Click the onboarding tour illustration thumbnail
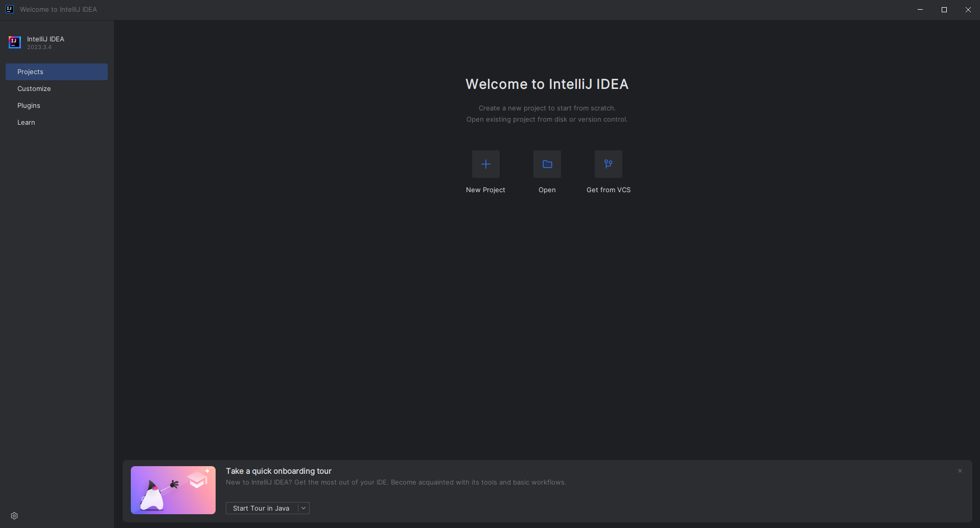This screenshot has width=980, height=528. [x=173, y=490]
